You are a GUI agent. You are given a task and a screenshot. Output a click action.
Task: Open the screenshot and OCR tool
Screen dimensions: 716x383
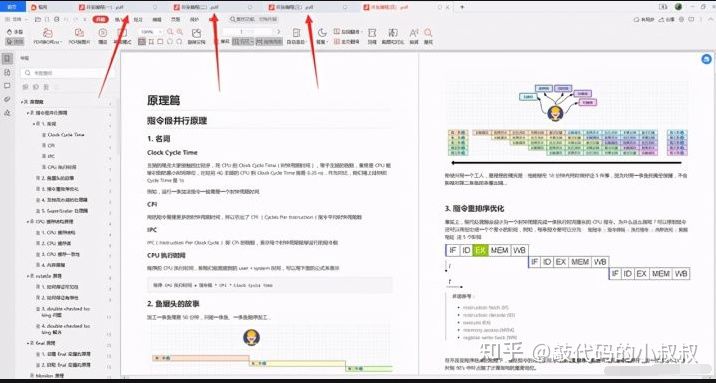[x=393, y=36]
